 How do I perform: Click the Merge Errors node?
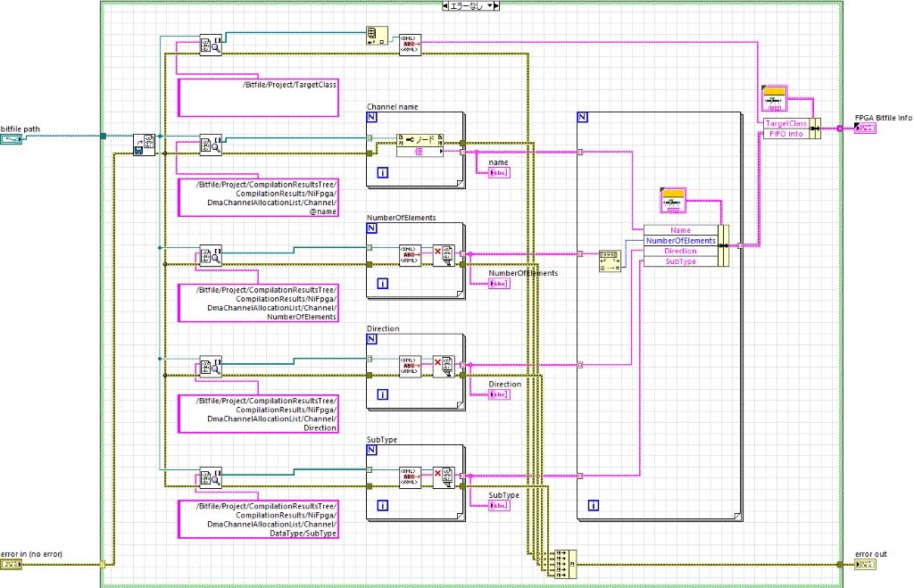[565, 564]
